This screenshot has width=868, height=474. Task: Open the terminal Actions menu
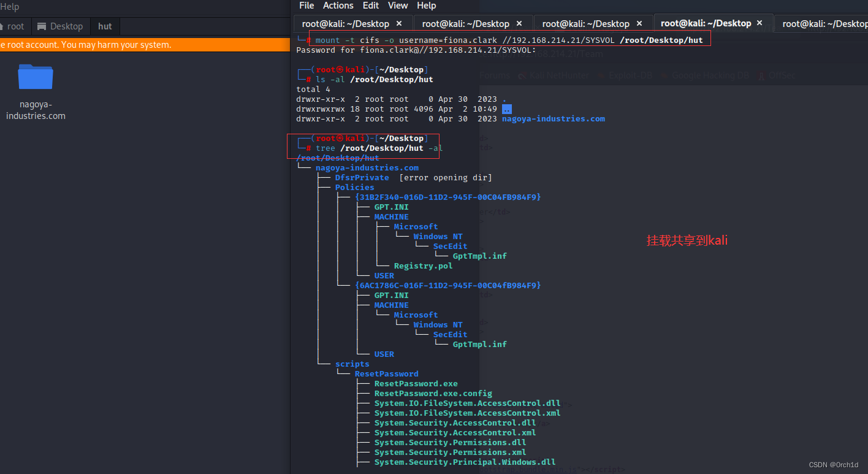[x=338, y=6]
